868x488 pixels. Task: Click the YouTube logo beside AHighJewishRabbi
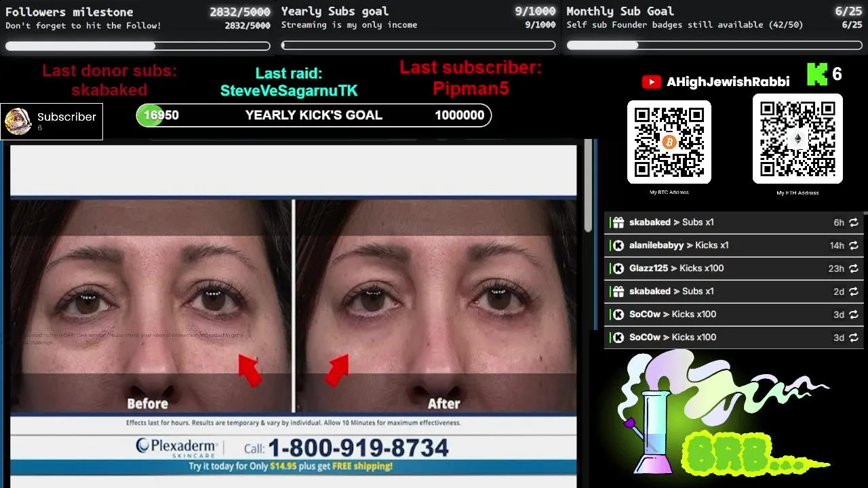coord(651,82)
